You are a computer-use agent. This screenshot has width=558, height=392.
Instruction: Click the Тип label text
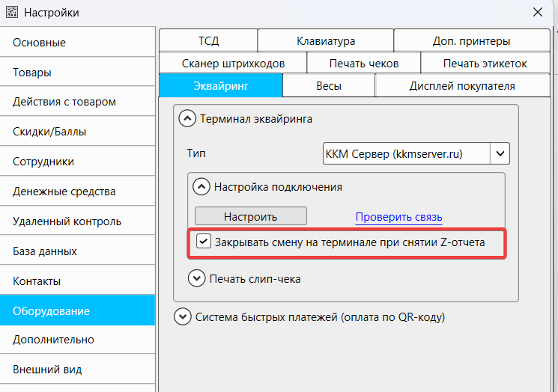click(196, 153)
